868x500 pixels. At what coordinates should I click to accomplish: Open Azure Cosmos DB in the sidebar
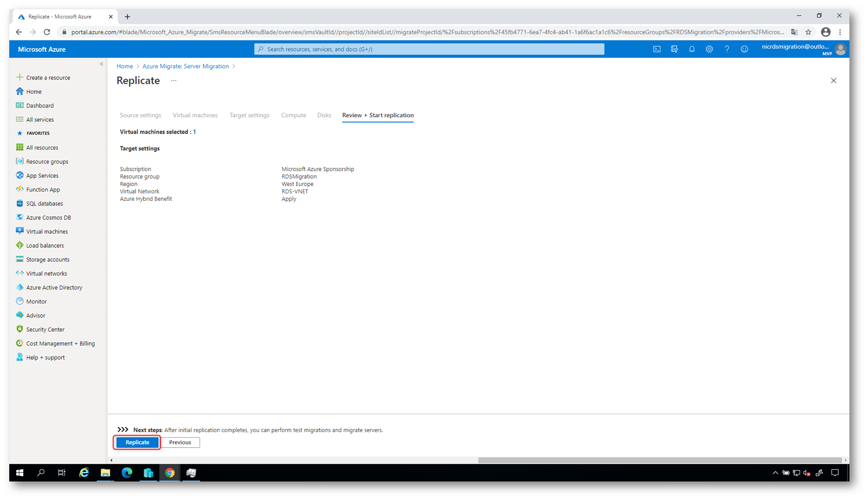pyautogui.click(x=48, y=218)
